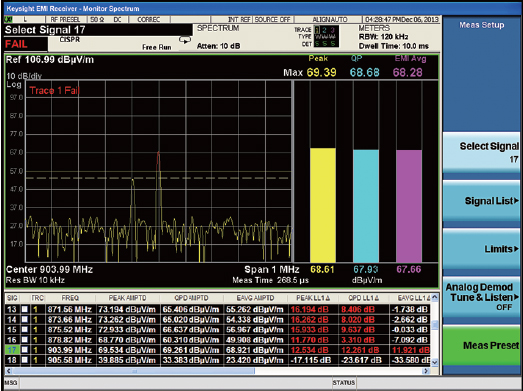
Task: Select the QPD AMPTD column header
Action: 191,298
